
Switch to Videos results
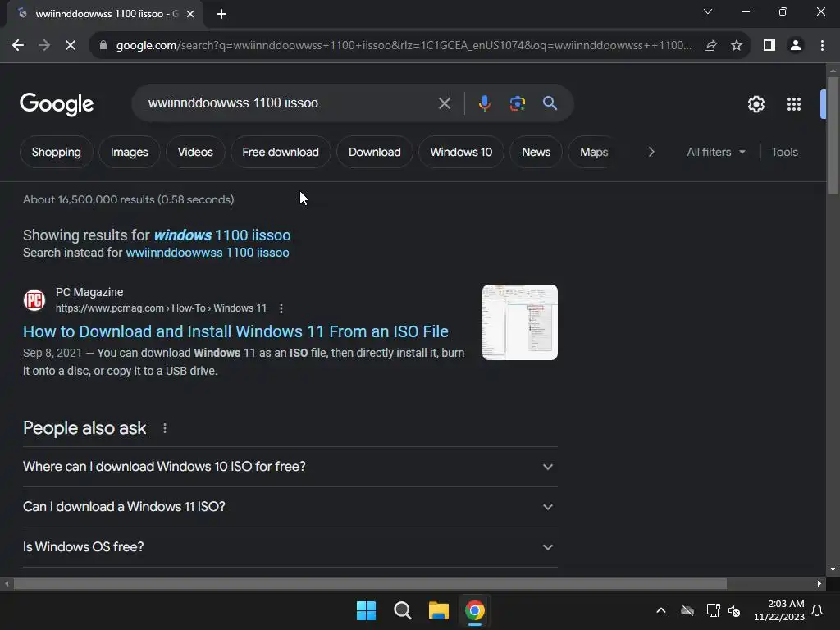click(x=195, y=152)
